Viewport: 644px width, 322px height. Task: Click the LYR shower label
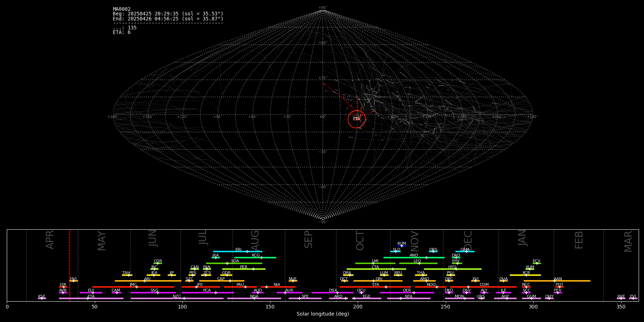[x=63, y=285]
